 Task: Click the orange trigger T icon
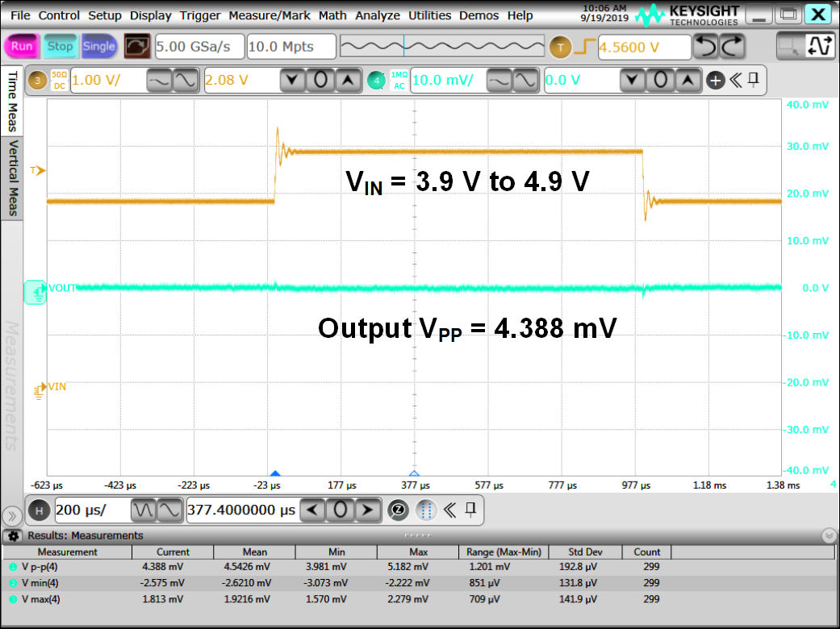(x=560, y=48)
